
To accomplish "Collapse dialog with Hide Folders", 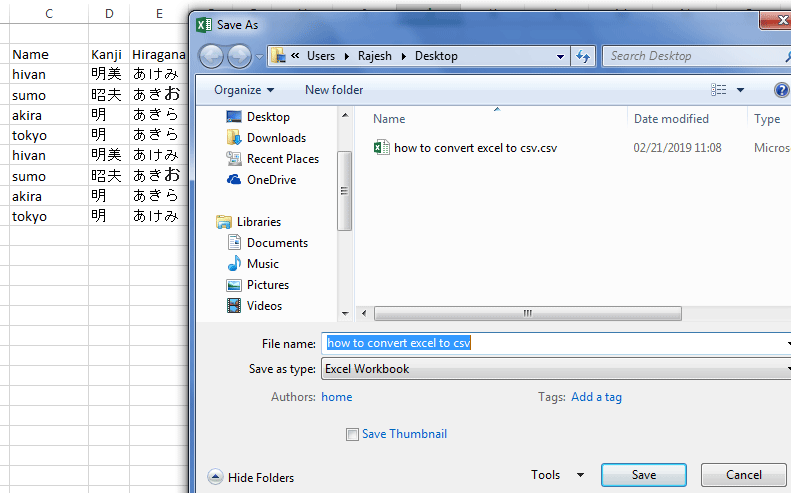I will click(251, 478).
